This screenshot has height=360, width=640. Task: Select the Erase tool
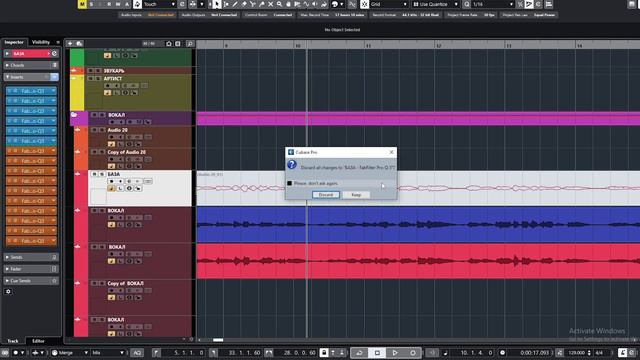pyautogui.click(x=244, y=4)
